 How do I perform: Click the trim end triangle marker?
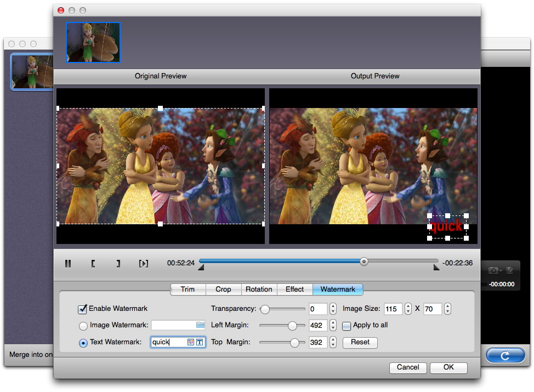[436, 268]
